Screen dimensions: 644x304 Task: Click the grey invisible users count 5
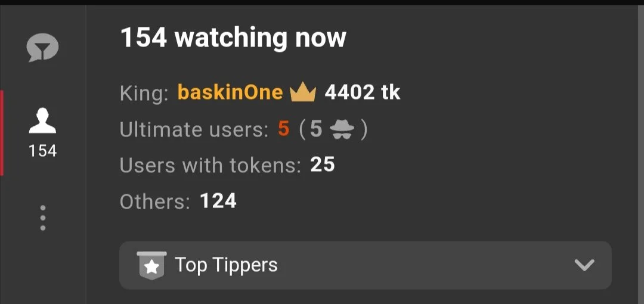click(x=316, y=129)
